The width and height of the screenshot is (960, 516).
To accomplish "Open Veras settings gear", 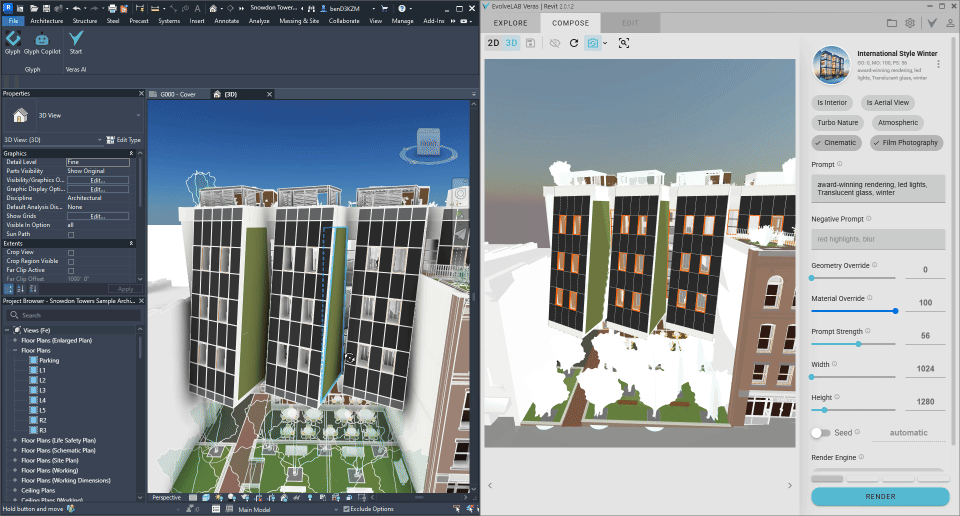I will click(910, 23).
